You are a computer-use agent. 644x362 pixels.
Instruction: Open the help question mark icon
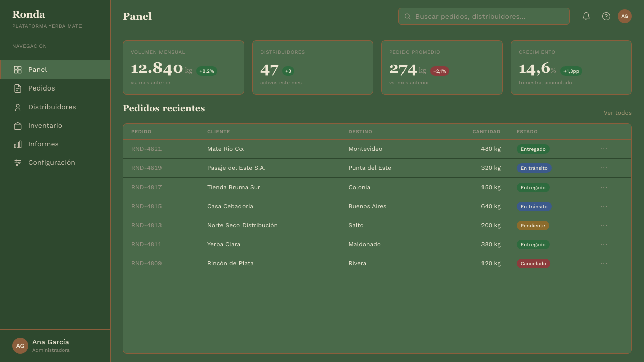pyautogui.click(x=606, y=16)
